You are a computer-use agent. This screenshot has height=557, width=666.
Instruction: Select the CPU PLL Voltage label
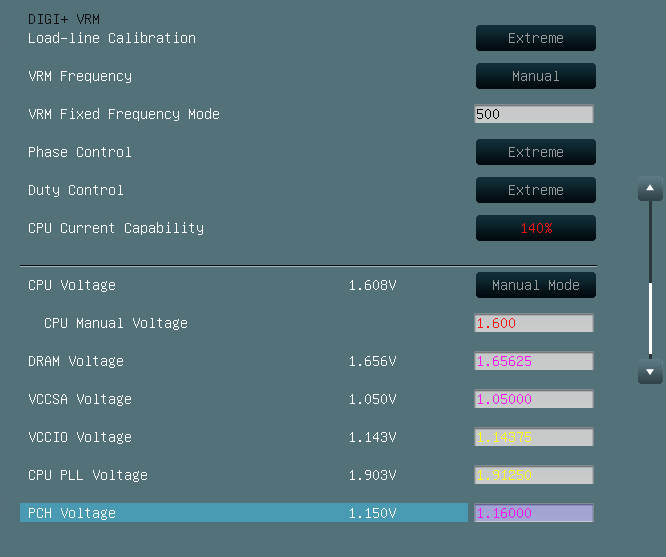(88, 475)
